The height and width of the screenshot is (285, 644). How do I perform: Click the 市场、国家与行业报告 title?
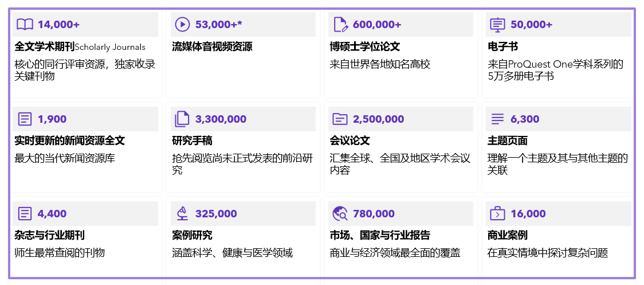pos(380,236)
